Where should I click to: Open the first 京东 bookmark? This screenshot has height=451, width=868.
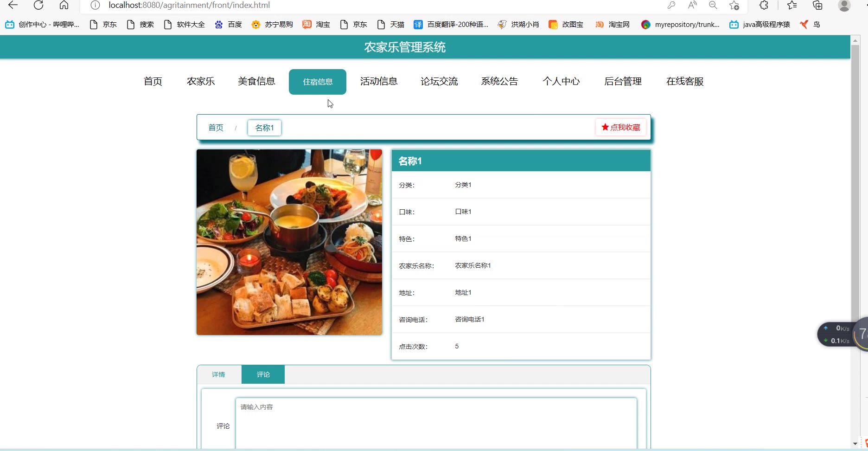coord(103,25)
